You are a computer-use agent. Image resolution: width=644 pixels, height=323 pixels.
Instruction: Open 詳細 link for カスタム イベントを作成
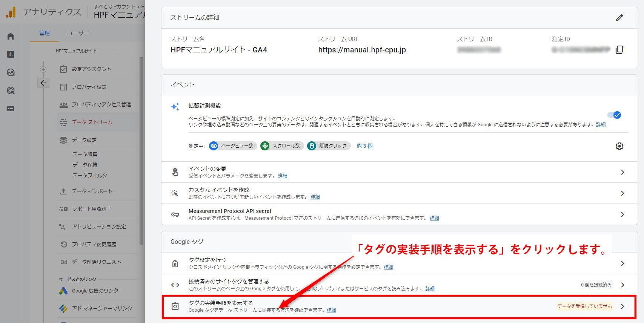click(x=315, y=197)
